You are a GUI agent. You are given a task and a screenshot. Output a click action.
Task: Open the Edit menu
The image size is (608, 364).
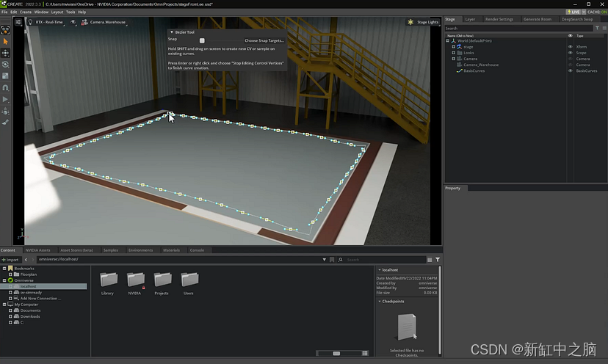tap(13, 12)
